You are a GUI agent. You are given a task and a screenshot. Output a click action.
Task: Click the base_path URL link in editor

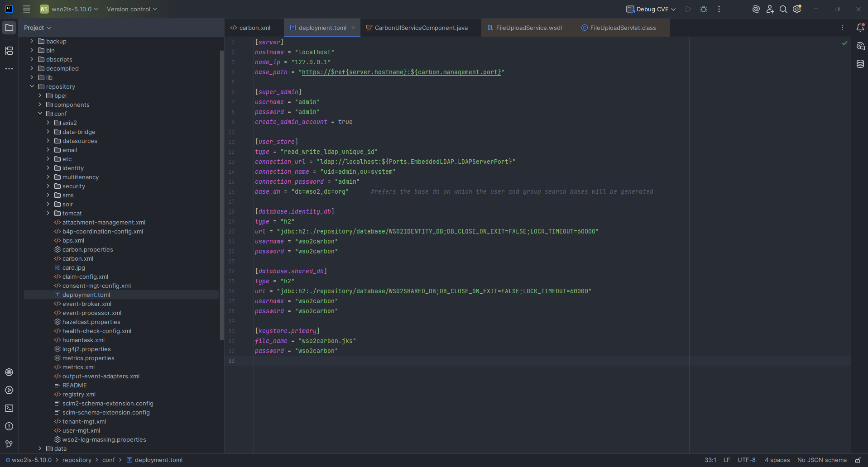point(401,72)
